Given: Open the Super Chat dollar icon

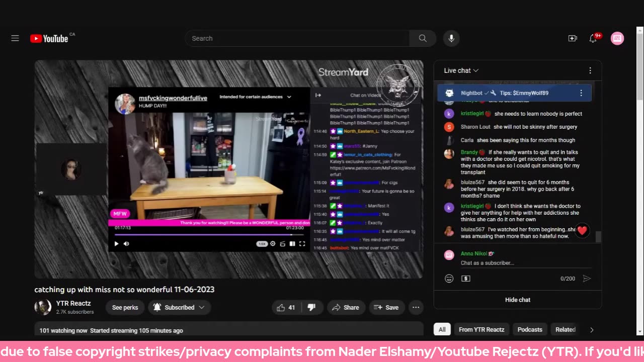Looking at the screenshot, I should (x=466, y=279).
